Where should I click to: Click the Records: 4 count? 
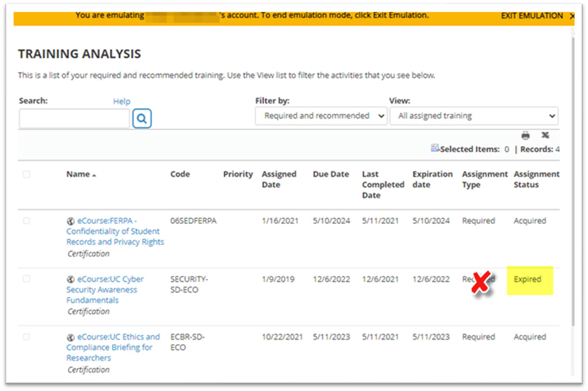pos(540,149)
